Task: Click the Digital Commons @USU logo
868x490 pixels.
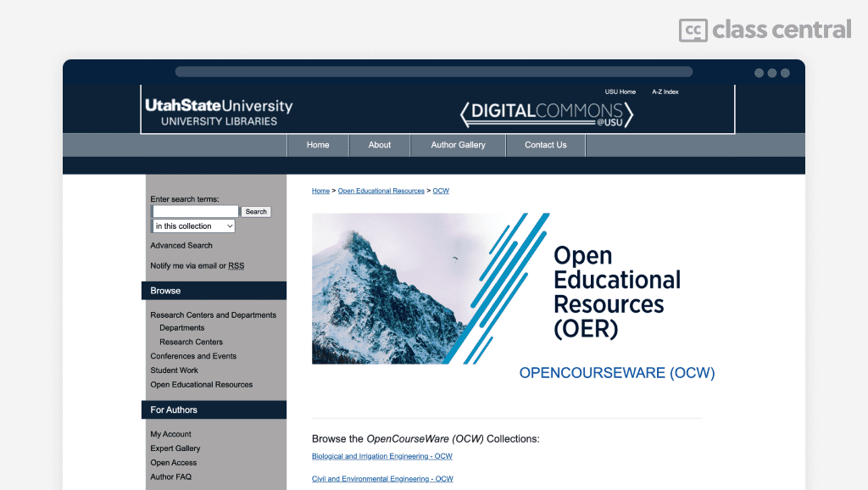Action: point(546,113)
